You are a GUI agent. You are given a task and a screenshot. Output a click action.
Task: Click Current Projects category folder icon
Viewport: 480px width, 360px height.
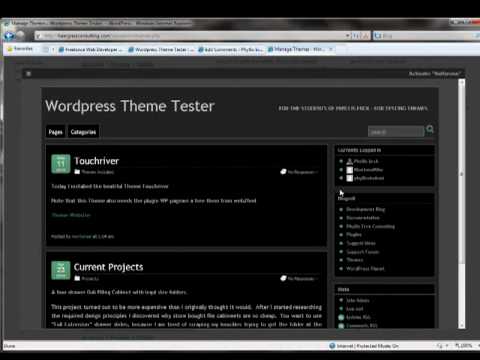pos(77,278)
